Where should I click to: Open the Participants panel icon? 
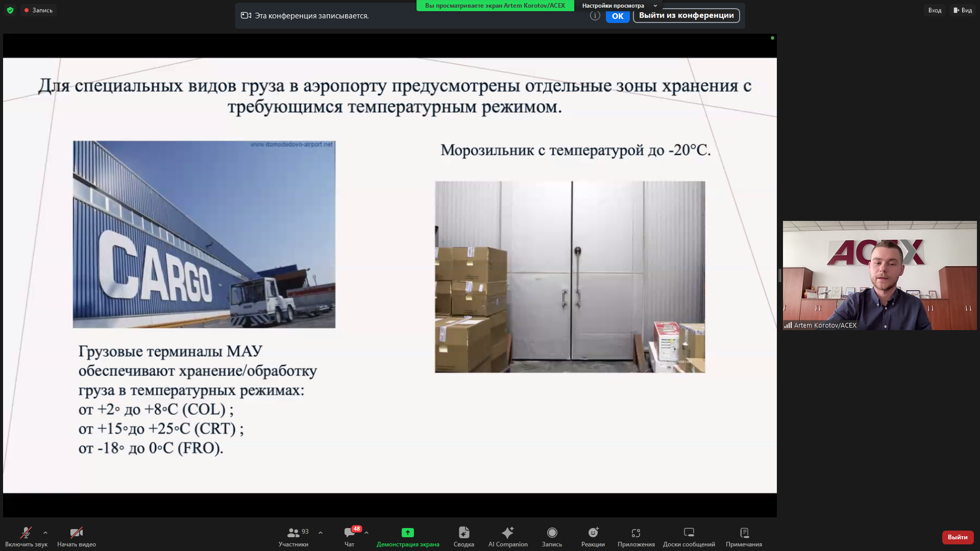[x=293, y=533]
